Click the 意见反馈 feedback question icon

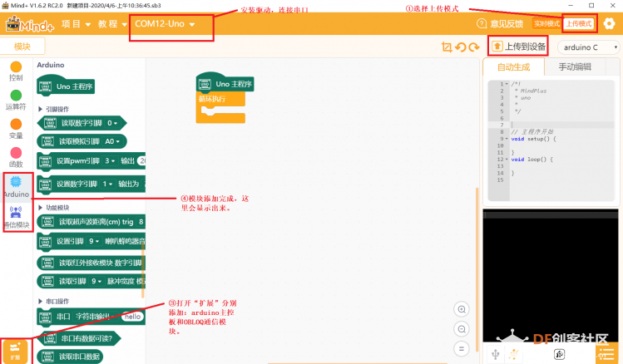(x=482, y=24)
